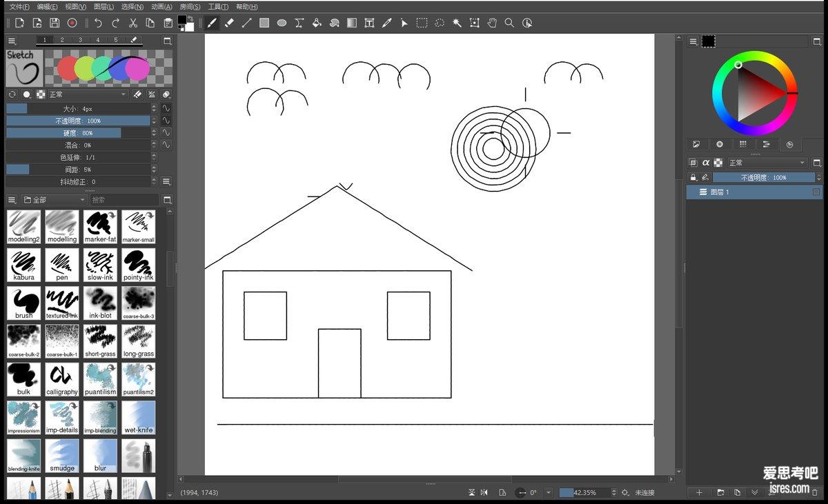Open brush list panel hamburger menu

[x=12, y=200]
